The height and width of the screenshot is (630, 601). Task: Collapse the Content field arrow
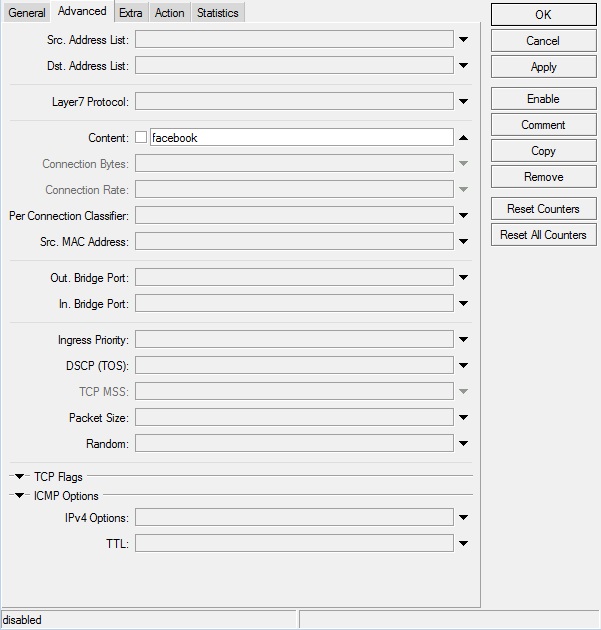click(464, 138)
